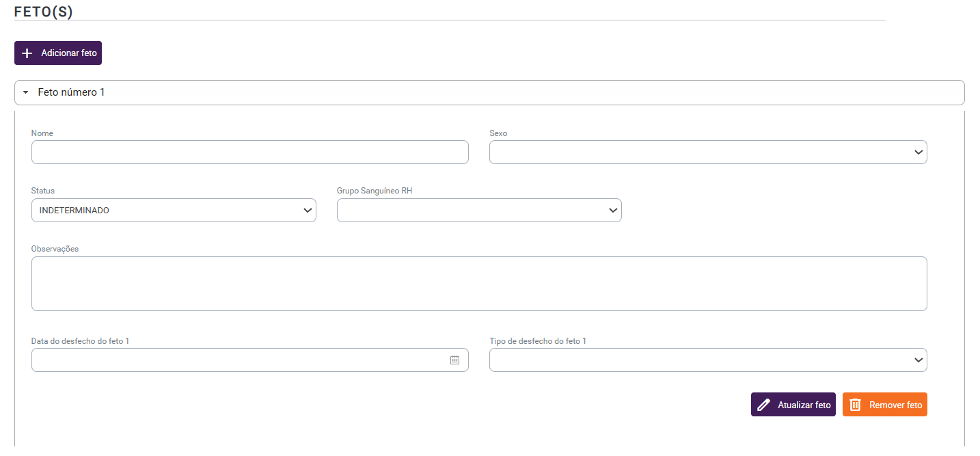Click the pencil icon on Atualizar feto
This screenshot has width=980, height=456.
pyautogui.click(x=763, y=405)
